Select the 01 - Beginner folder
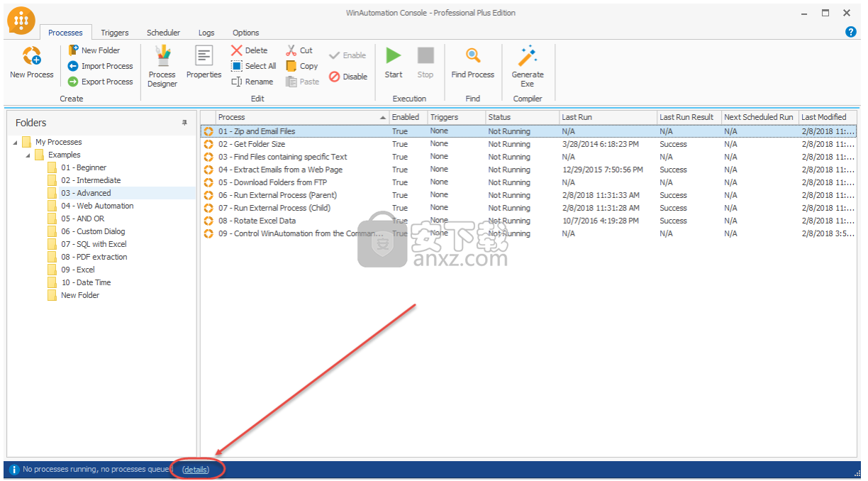Screen dimensions: 868x481 pos(84,167)
